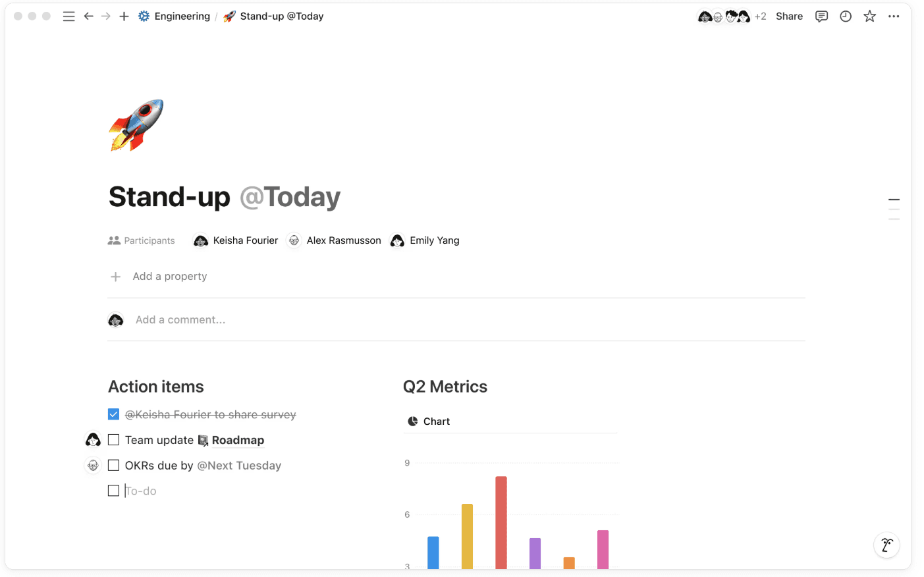Open the Stand-up @Today breadcrumb
Screen dimensions: 924x577
[x=282, y=16]
